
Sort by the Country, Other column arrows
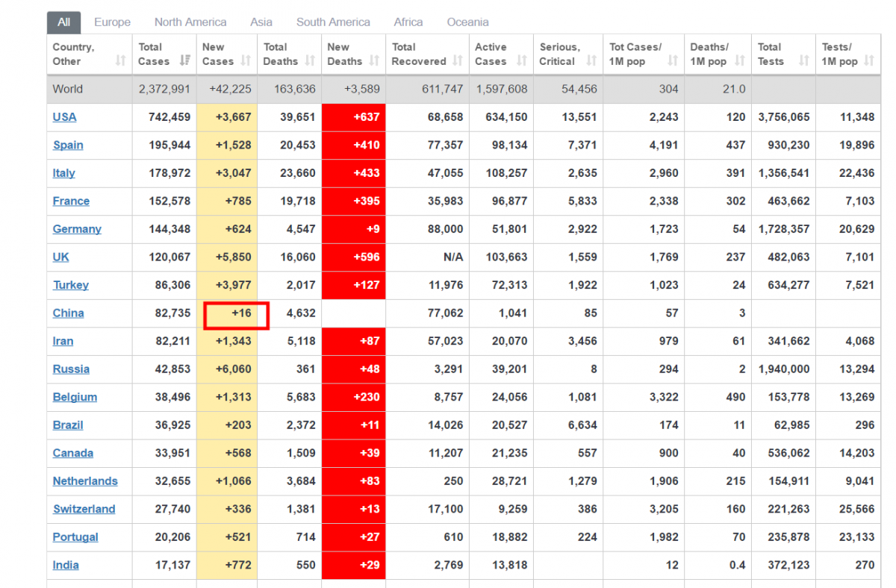(121, 61)
